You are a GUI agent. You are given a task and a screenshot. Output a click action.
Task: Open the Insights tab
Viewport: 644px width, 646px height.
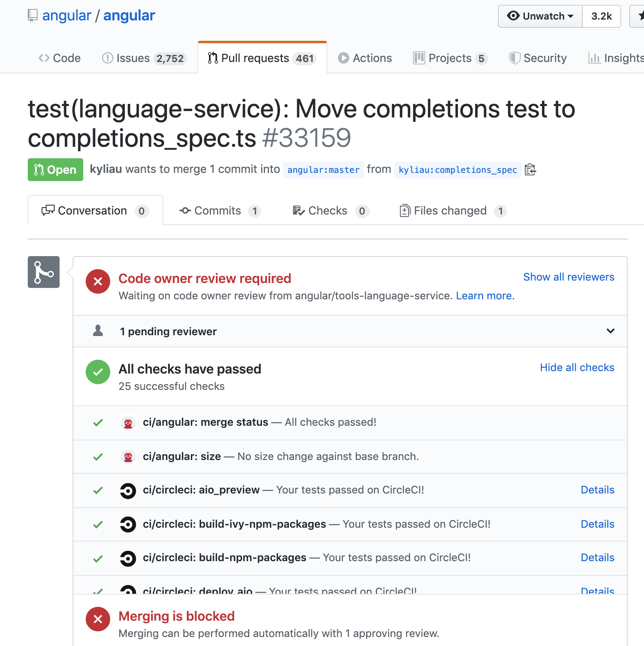616,58
